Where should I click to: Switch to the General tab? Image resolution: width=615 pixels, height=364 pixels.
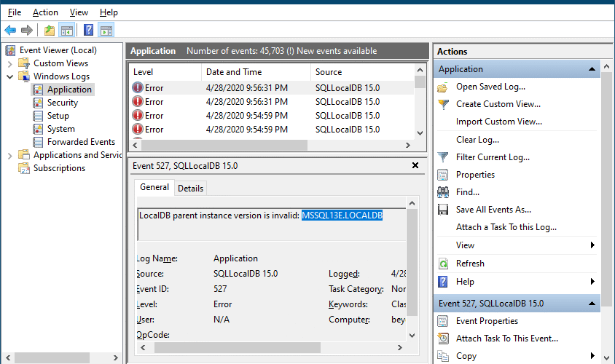click(154, 187)
